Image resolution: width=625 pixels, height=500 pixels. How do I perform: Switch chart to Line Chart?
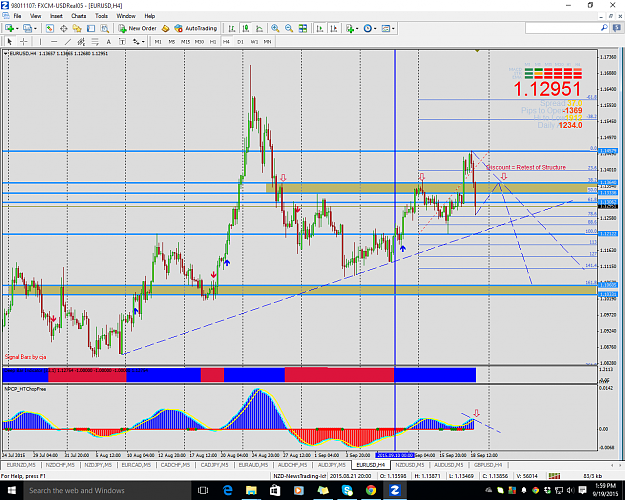[x=259, y=28]
